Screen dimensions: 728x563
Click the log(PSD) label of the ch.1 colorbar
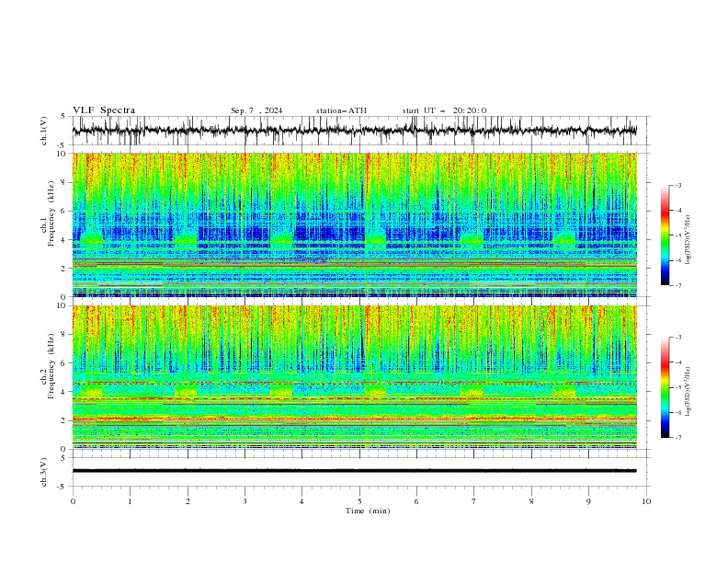[688, 240]
